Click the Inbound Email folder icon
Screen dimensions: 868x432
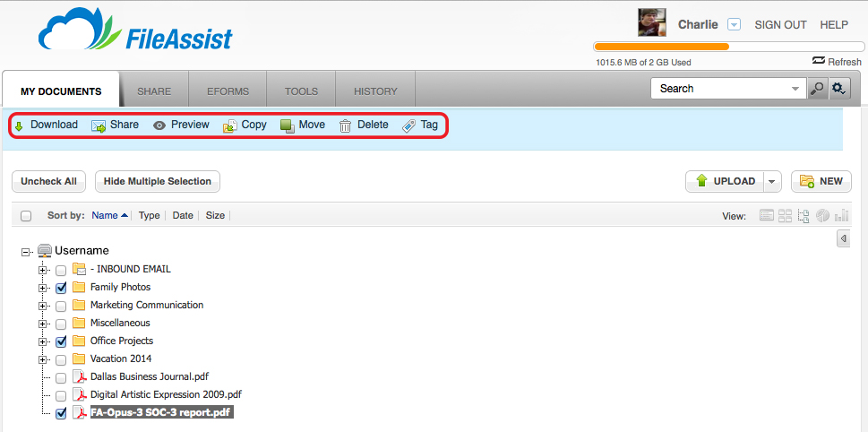[79, 270]
